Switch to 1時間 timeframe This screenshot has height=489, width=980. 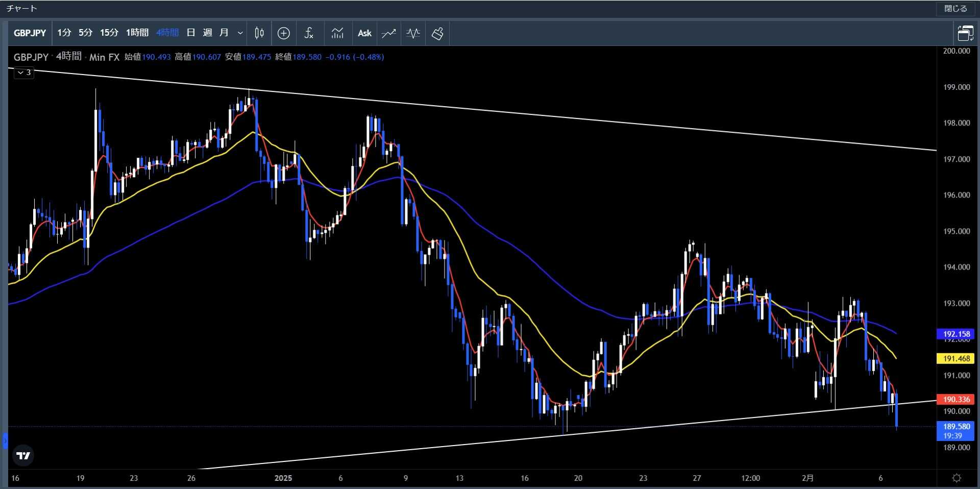tap(137, 33)
